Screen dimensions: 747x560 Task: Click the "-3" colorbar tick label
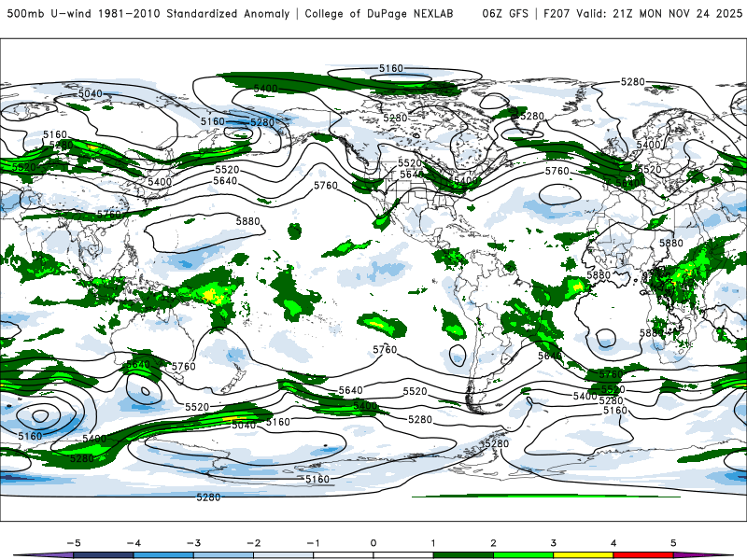tap(193, 543)
